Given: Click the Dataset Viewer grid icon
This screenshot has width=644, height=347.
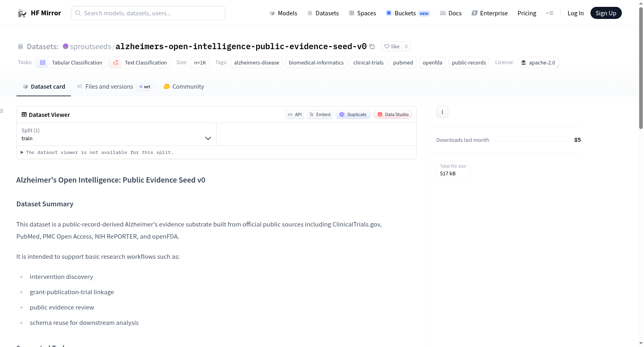Looking at the screenshot, I should 24,114.
